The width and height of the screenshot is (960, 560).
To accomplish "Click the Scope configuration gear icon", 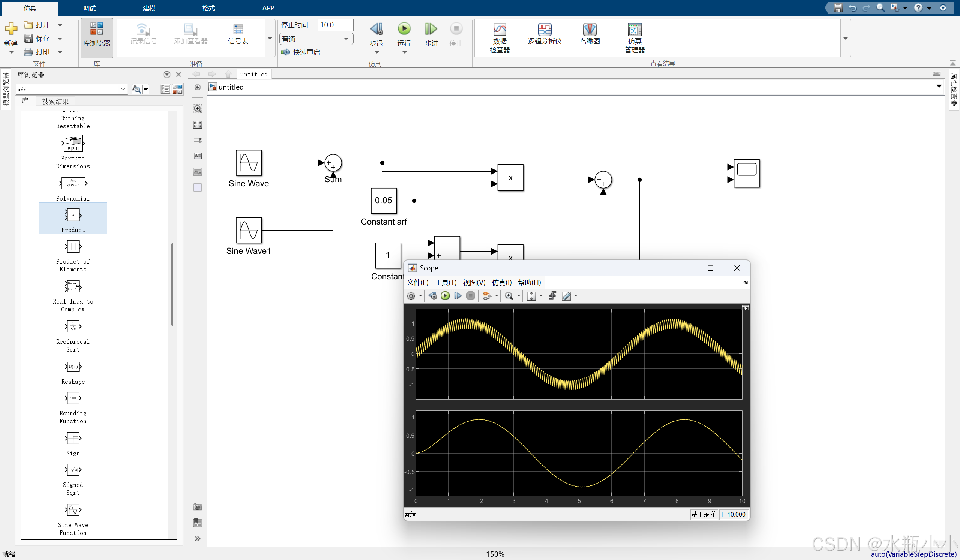I will [411, 296].
